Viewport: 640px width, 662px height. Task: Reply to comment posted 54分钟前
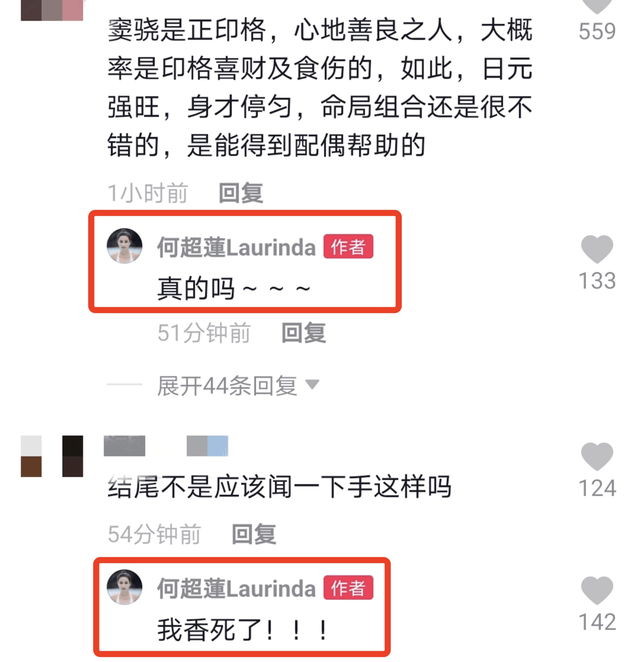click(254, 534)
